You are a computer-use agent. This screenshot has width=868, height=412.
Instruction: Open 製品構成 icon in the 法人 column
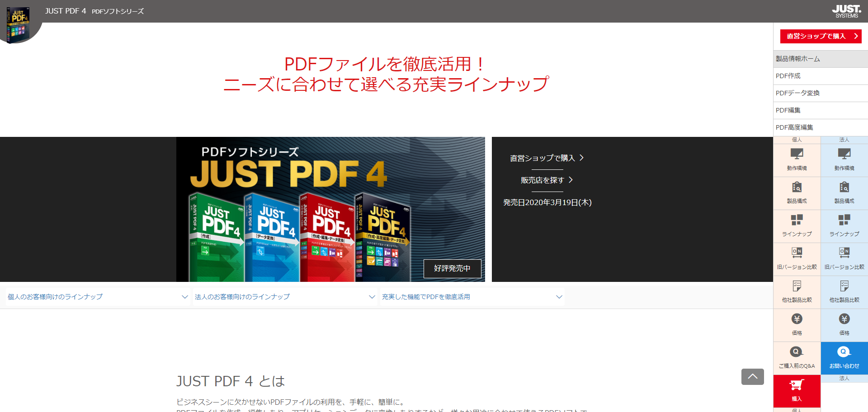(844, 192)
